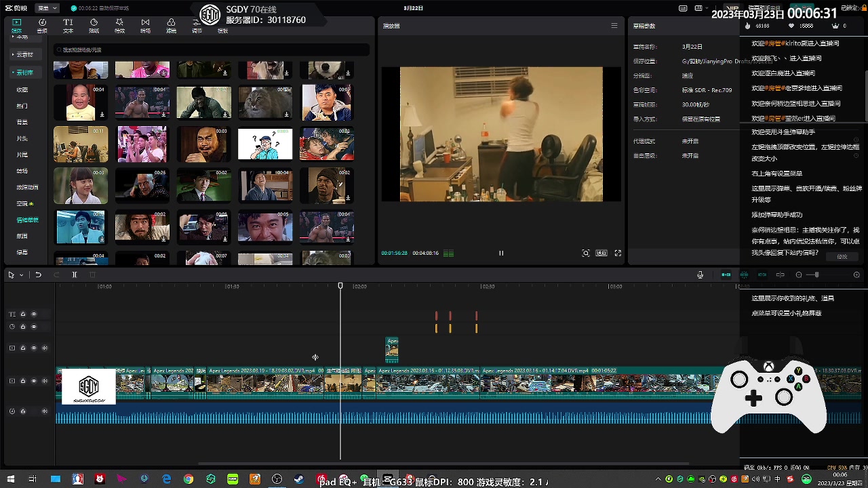Switch to the 音频 audio tab
Image resolution: width=868 pixels, height=488 pixels.
(42, 26)
